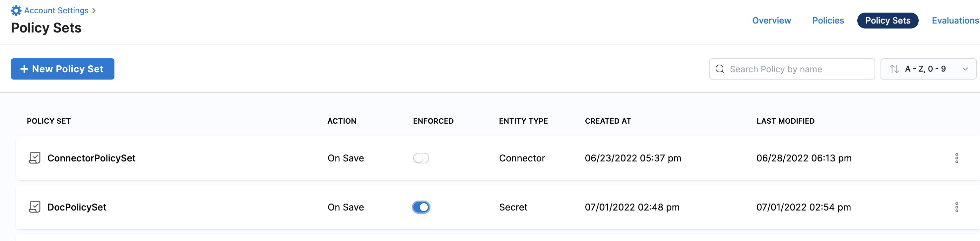Click the Account Settings gear icon

click(x=16, y=11)
